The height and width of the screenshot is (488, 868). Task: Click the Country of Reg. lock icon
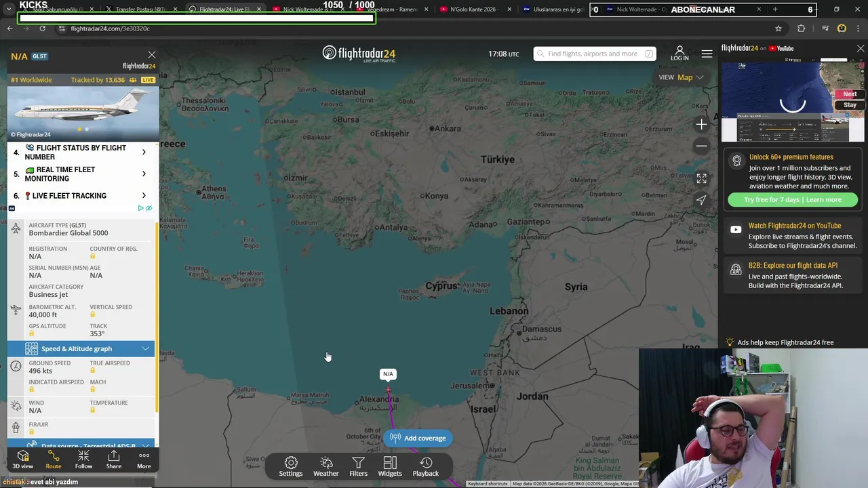(93, 256)
